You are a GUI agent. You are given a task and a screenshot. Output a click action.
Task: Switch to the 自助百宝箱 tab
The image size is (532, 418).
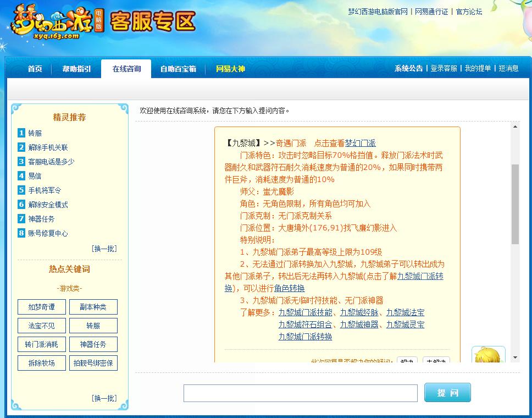[x=178, y=69]
